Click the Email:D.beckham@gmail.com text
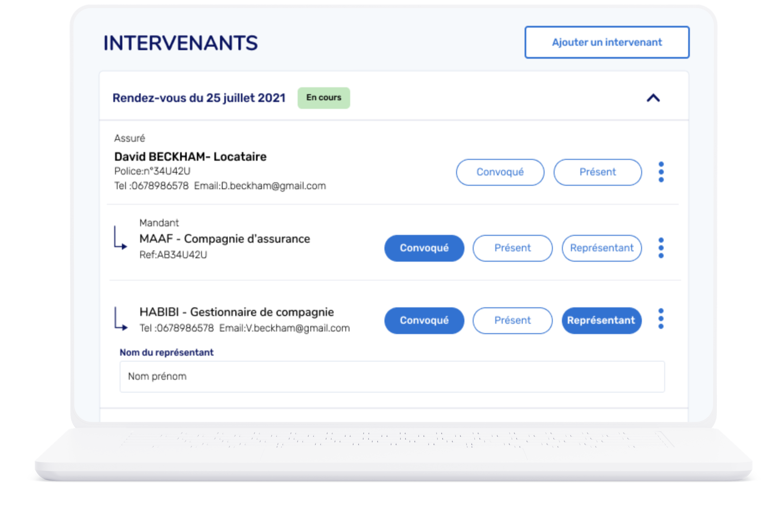 (260, 186)
